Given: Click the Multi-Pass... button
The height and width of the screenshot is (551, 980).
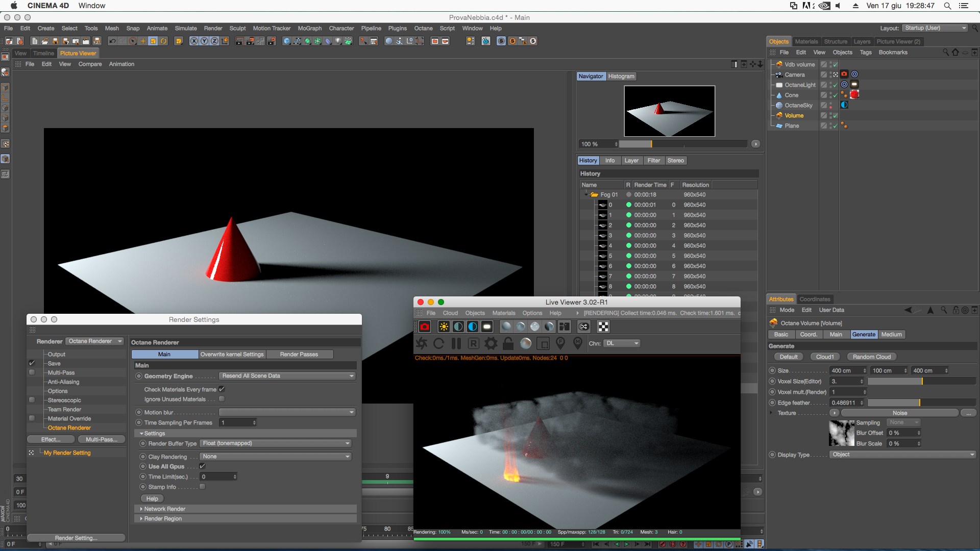Looking at the screenshot, I should pos(102,439).
